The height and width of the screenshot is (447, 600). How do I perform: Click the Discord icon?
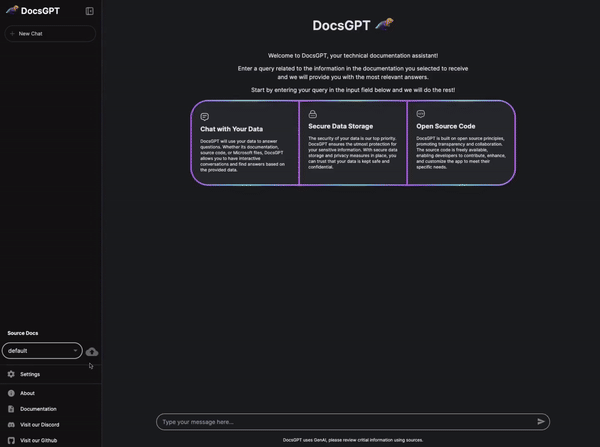11,424
